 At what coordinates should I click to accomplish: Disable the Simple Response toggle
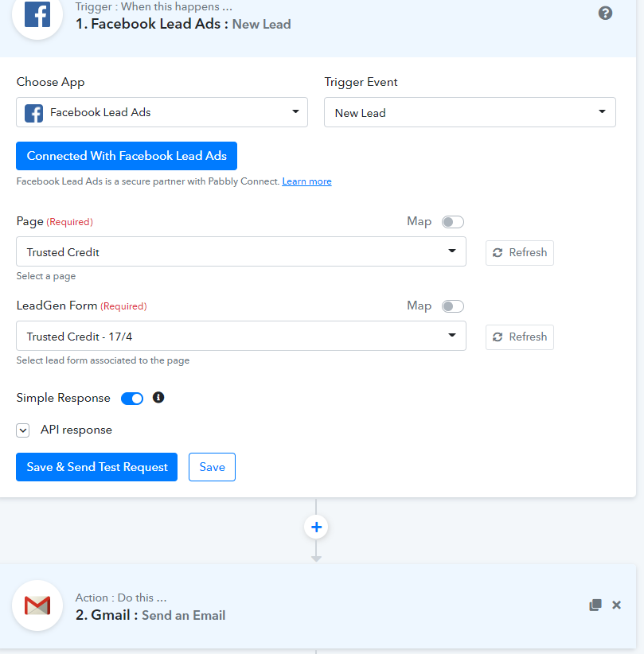pos(132,399)
